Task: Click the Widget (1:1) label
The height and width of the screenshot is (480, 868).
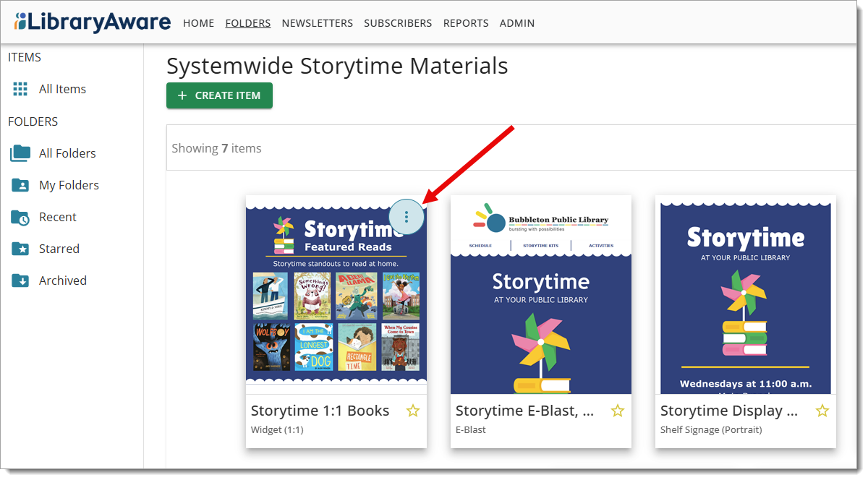Action: [x=277, y=429]
